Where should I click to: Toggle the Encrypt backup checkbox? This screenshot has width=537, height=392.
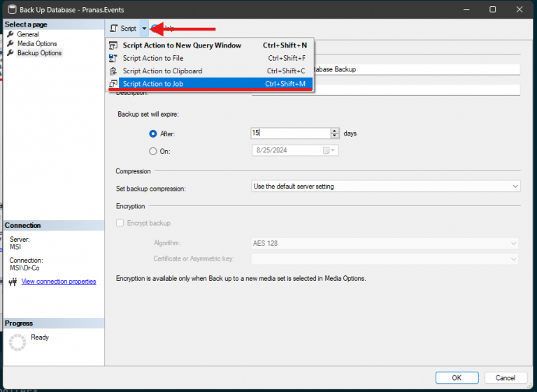coord(120,223)
